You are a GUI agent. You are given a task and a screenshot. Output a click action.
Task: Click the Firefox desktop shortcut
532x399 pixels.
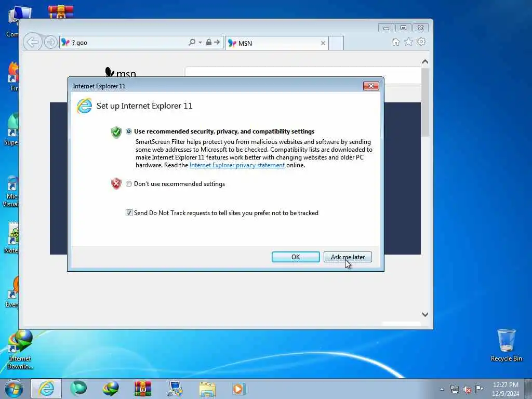point(13,76)
